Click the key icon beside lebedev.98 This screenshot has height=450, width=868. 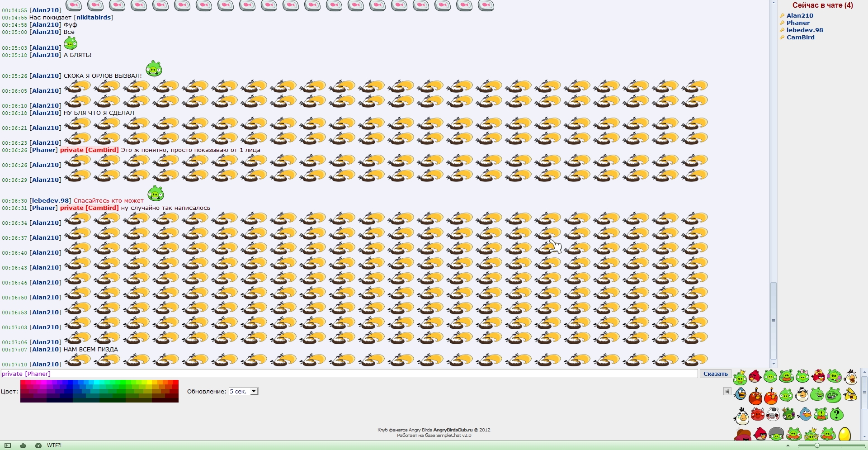click(782, 30)
